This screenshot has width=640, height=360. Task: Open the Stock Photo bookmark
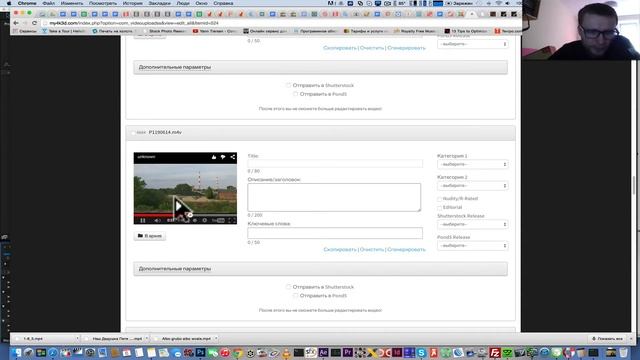pyautogui.click(x=164, y=31)
